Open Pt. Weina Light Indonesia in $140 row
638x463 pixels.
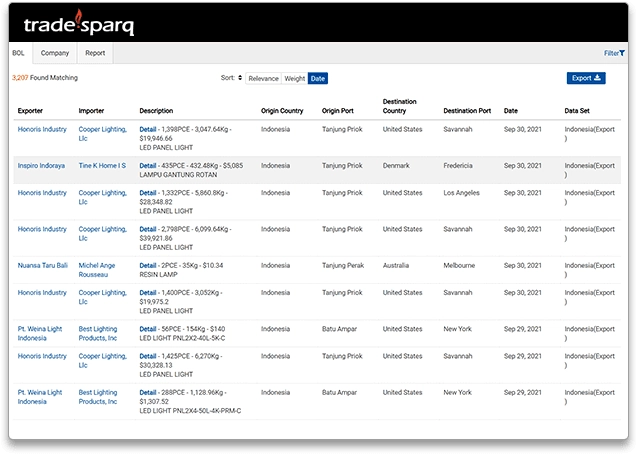pyautogui.click(x=40, y=333)
